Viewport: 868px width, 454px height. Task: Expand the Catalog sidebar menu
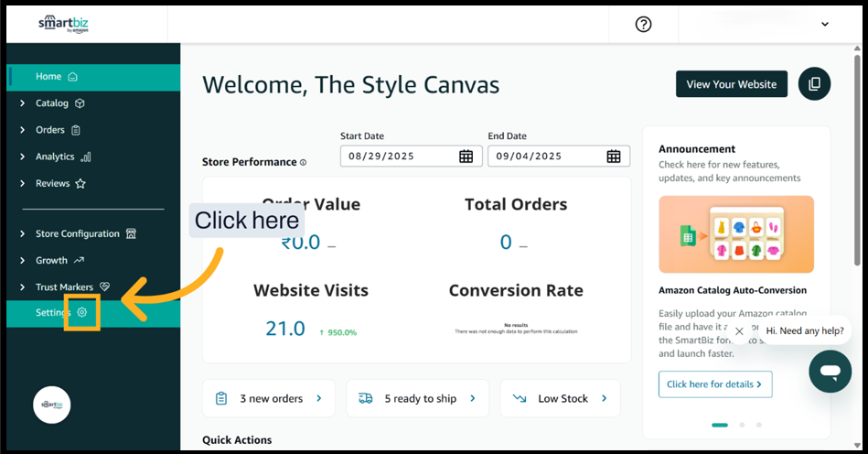(x=59, y=103)
